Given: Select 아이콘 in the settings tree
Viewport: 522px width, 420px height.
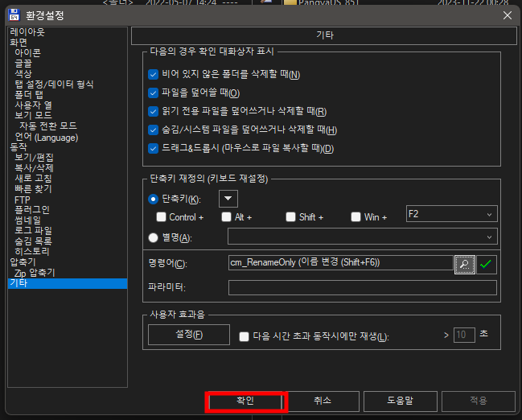Looking at the screenshot, I should coord(27,52).
